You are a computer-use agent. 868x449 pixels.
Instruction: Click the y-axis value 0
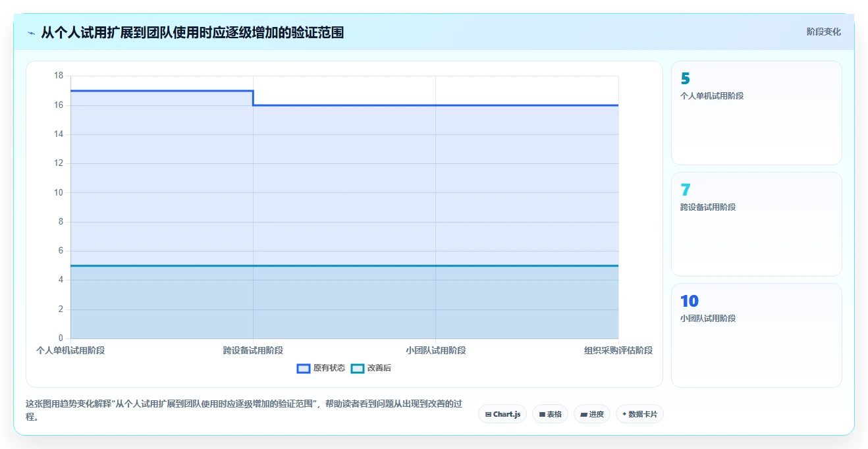(61, 338)
